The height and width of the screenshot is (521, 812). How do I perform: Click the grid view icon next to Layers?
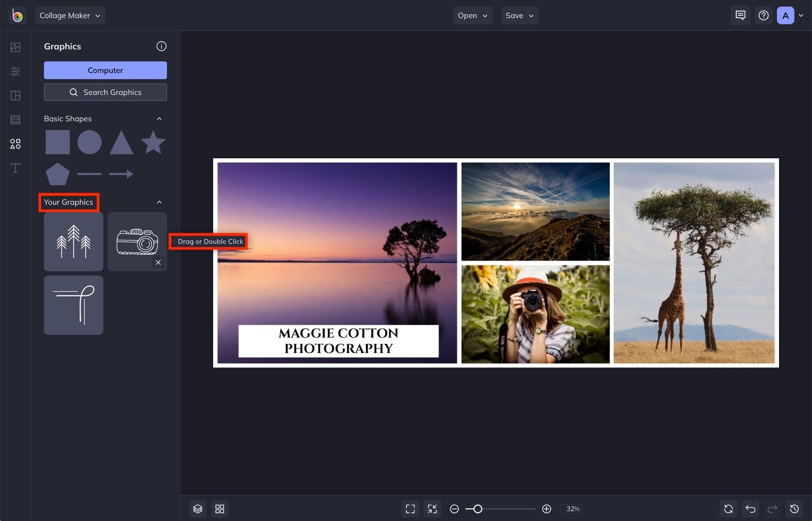coord(220,509)
